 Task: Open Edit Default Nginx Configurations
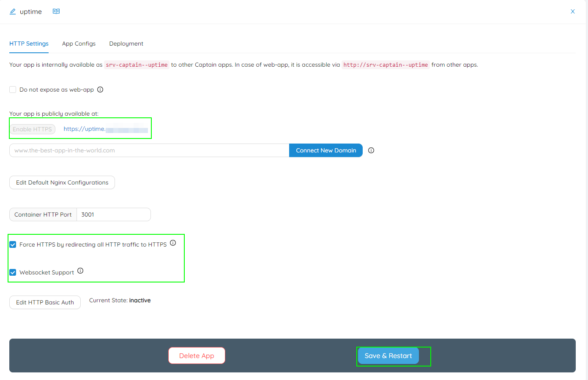[62, 182]
